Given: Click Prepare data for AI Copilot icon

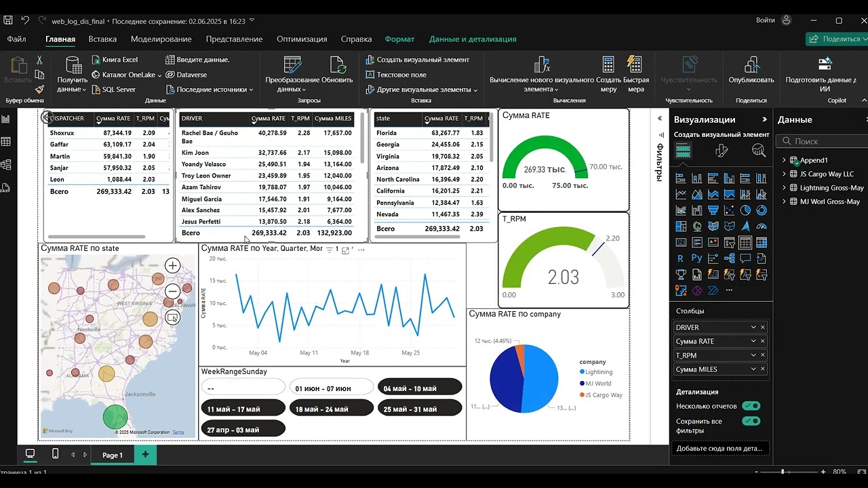Looking at the screenshot, I should 825,65.
